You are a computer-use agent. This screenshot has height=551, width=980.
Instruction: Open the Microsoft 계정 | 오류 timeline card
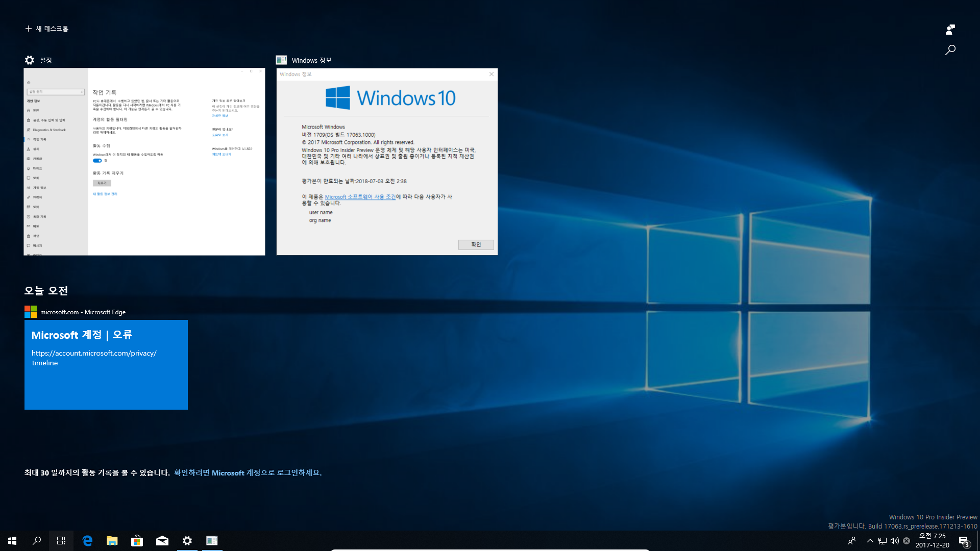[106, 364]
